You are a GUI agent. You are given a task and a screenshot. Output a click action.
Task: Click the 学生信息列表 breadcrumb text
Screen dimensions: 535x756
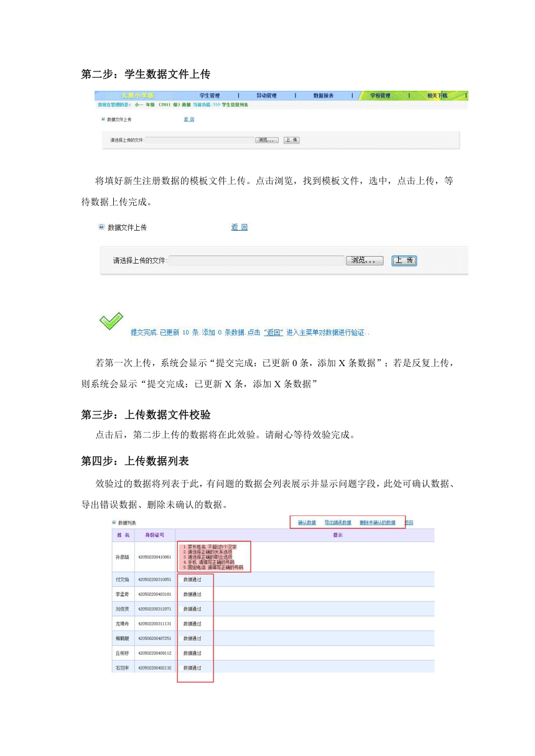[x=235, y=104]
